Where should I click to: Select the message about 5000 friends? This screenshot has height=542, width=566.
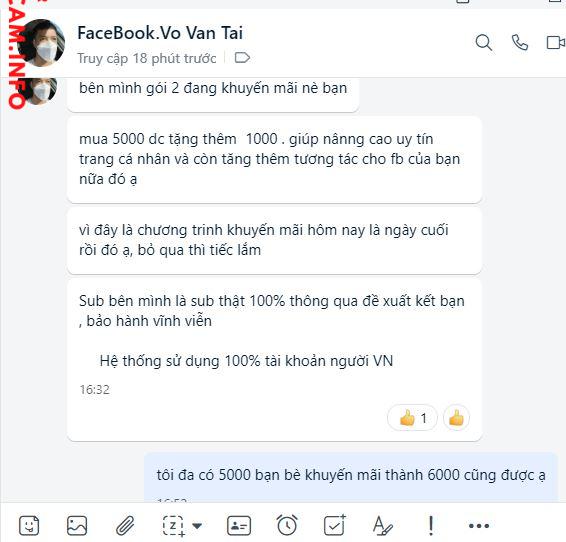click(351, 476)
